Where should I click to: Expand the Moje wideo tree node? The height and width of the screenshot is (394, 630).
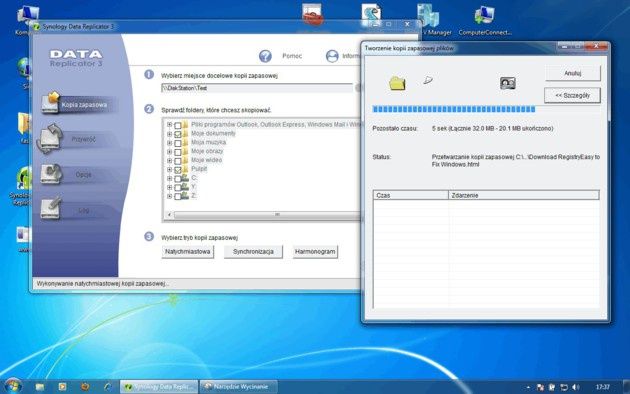tap(170, 160)
